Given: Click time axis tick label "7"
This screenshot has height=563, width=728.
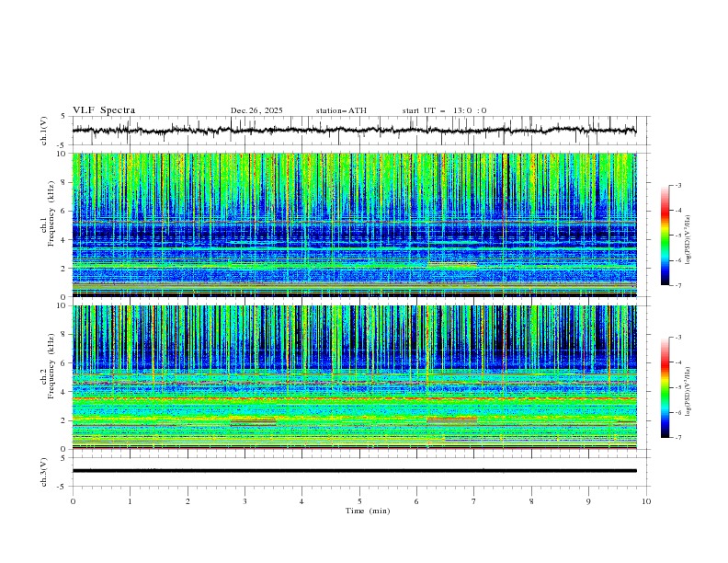Looking at the screenshot, I should 474,501.
